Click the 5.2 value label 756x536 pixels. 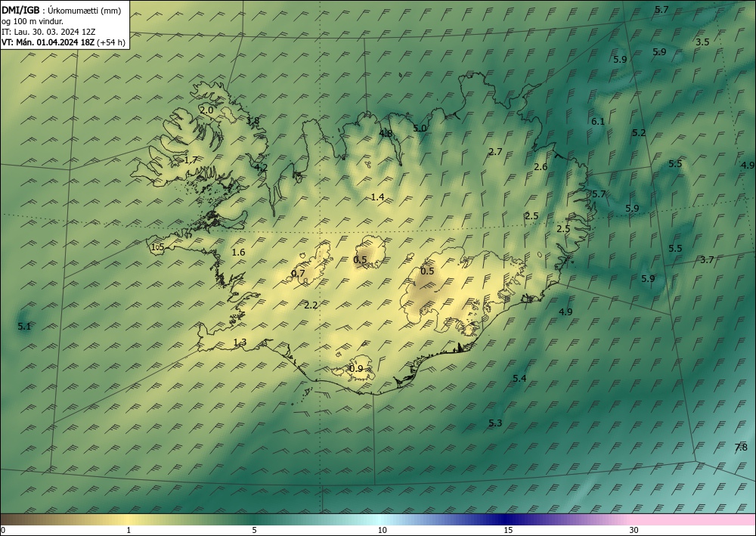[639, 132]
